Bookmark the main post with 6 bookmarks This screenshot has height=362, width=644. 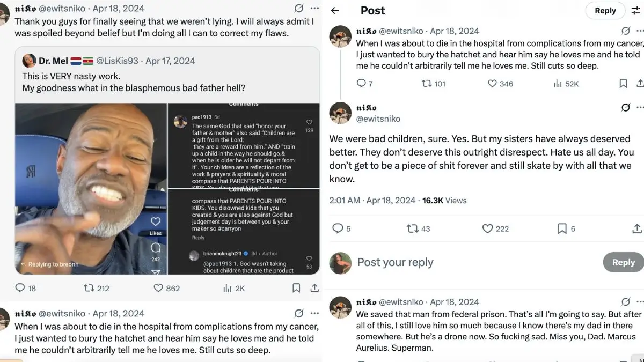(562, 228)
